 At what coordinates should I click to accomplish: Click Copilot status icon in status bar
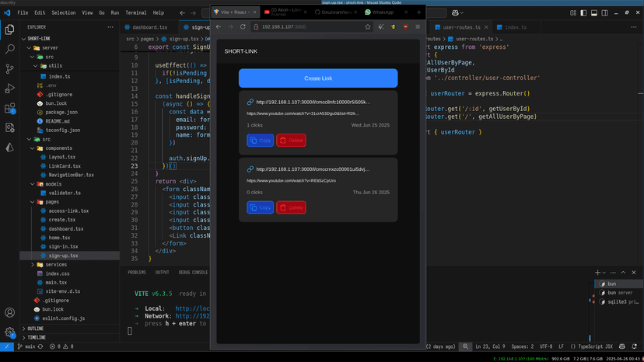pos(621,346)
